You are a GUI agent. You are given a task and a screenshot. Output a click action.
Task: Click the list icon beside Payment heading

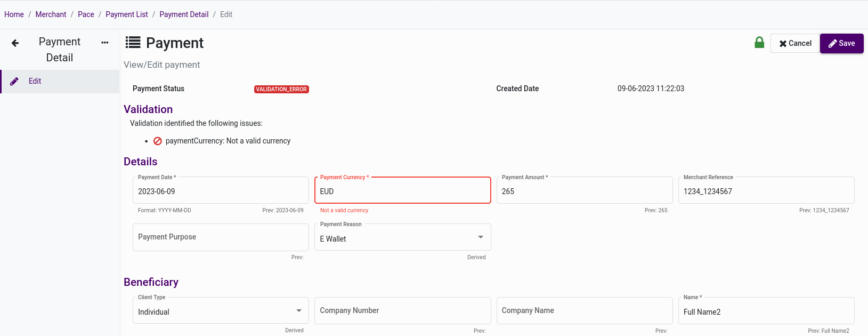(133, 43)
